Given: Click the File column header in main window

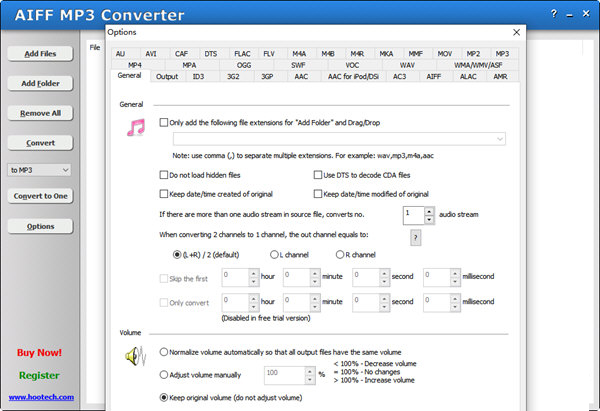Looking at the screenshot, I should tap(95, 47).
